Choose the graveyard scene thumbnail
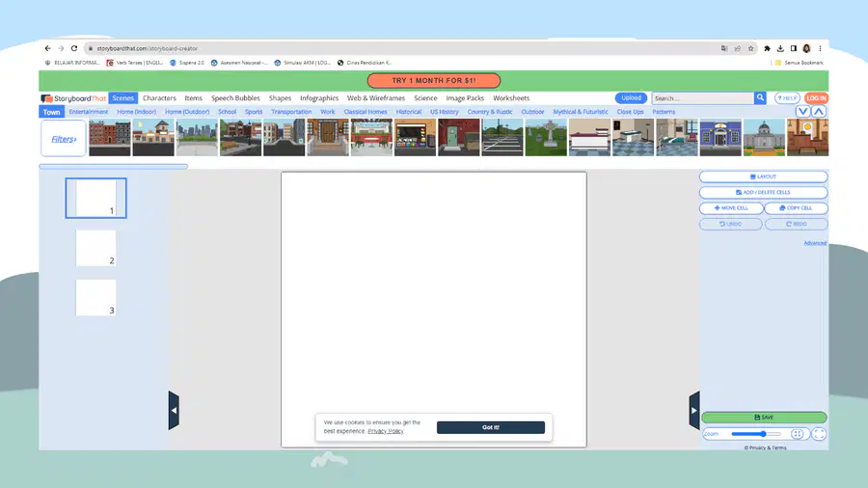Viewport: 868px width, 488px height. click(x=546, y=137)
